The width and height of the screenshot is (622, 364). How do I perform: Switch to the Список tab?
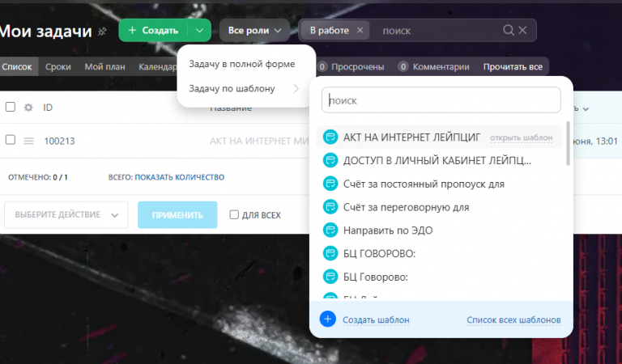17,66
